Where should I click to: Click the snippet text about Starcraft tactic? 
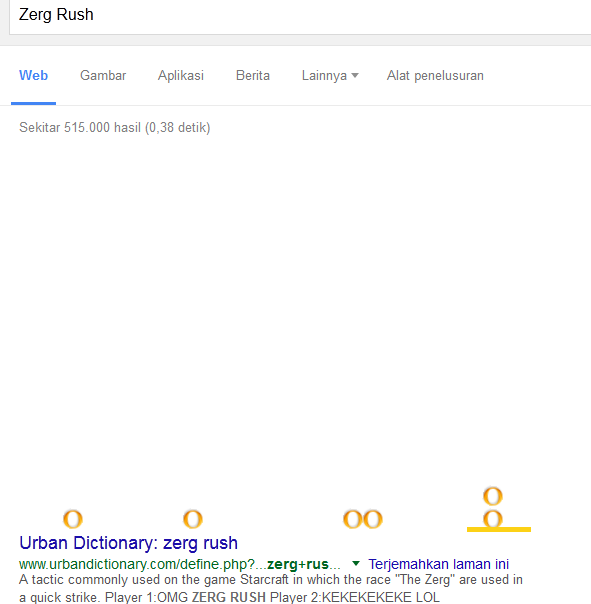click(270, 588)
